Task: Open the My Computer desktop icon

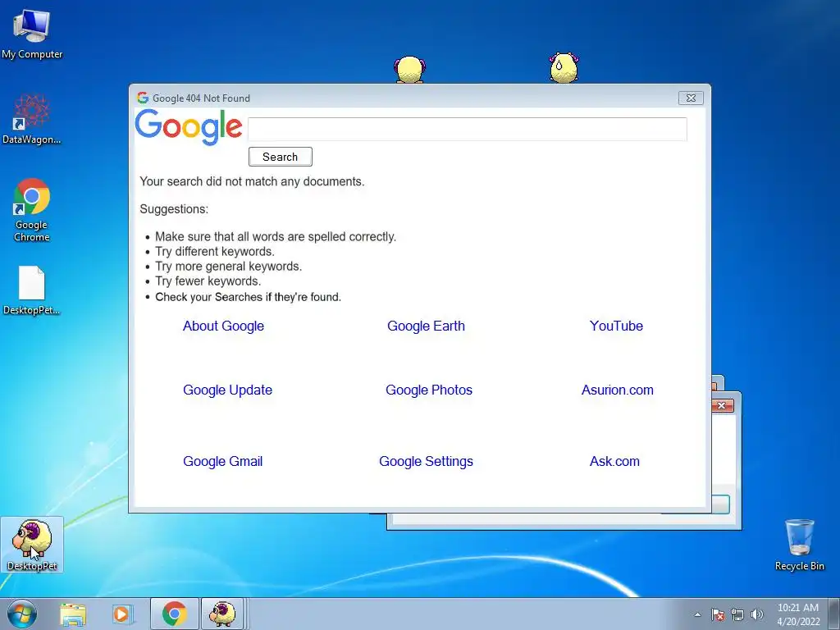Action: 32,34
